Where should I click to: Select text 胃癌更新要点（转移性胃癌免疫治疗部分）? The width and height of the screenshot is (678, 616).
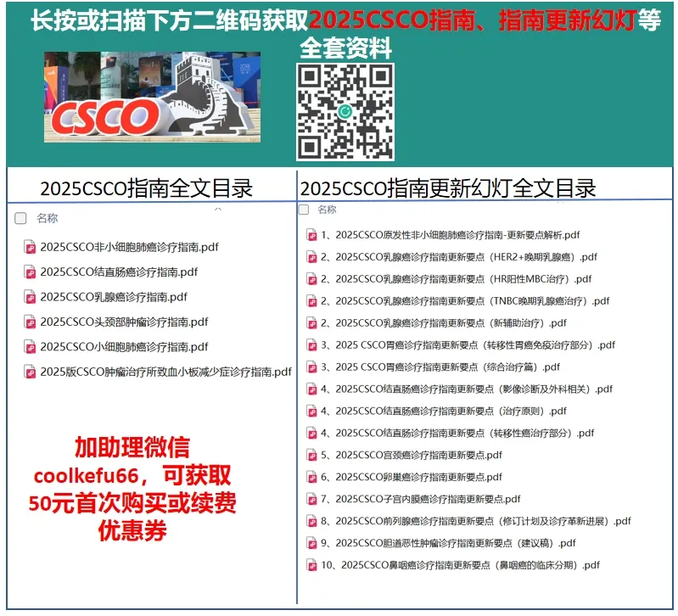click(468, 345)
